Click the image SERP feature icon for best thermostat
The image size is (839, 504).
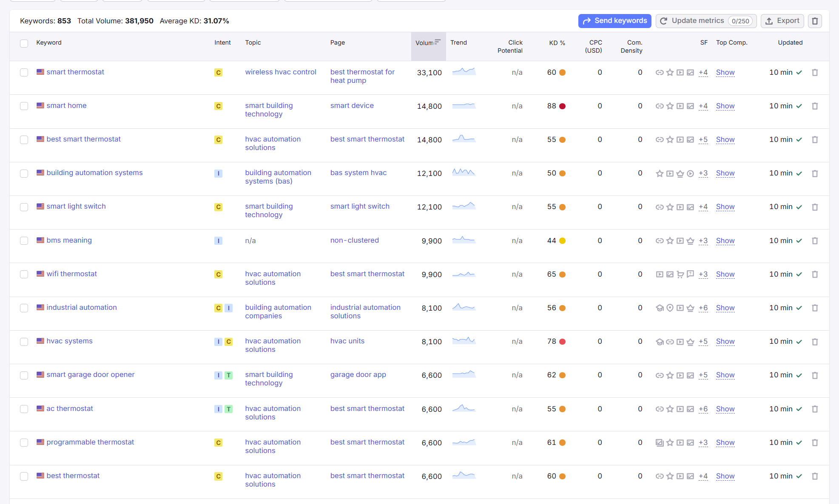point(690,476)
